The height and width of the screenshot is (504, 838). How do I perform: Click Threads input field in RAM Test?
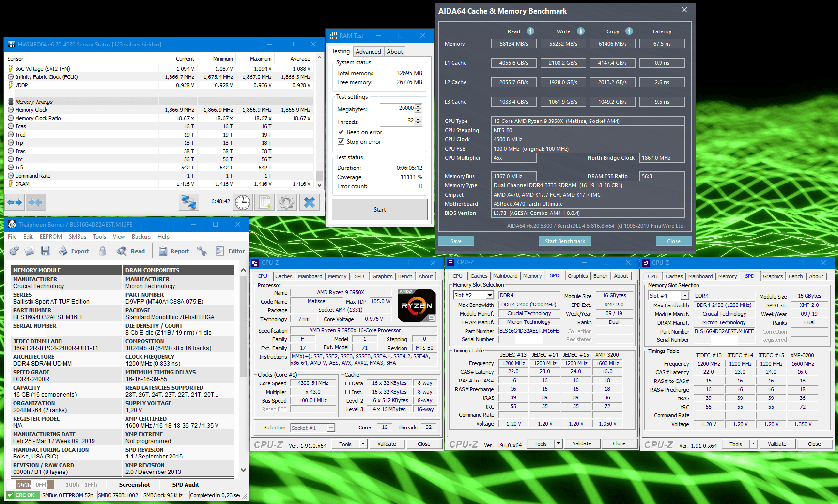(x=397, y=121)
